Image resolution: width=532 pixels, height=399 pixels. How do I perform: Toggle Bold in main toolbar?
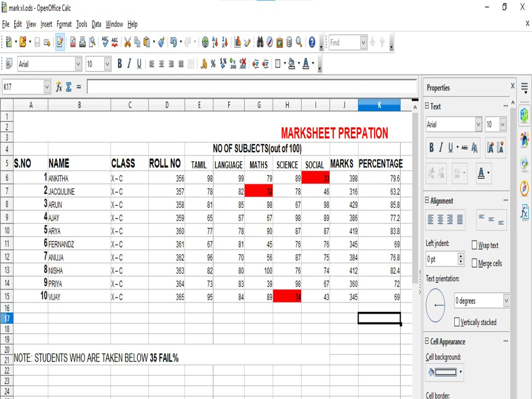119,64
